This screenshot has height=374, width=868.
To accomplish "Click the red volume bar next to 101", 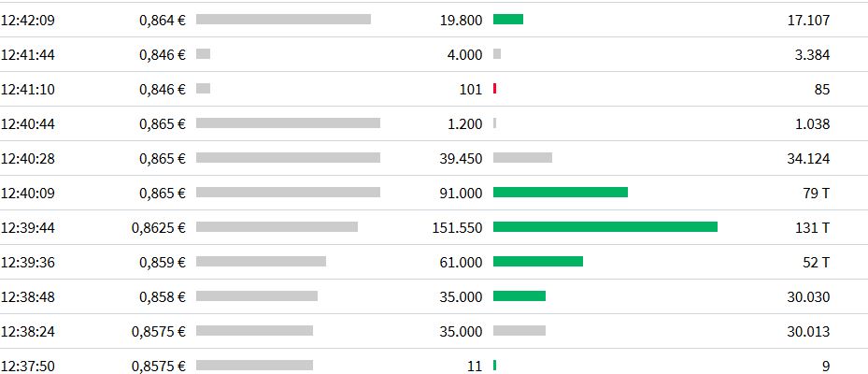I will click(494, 89).
